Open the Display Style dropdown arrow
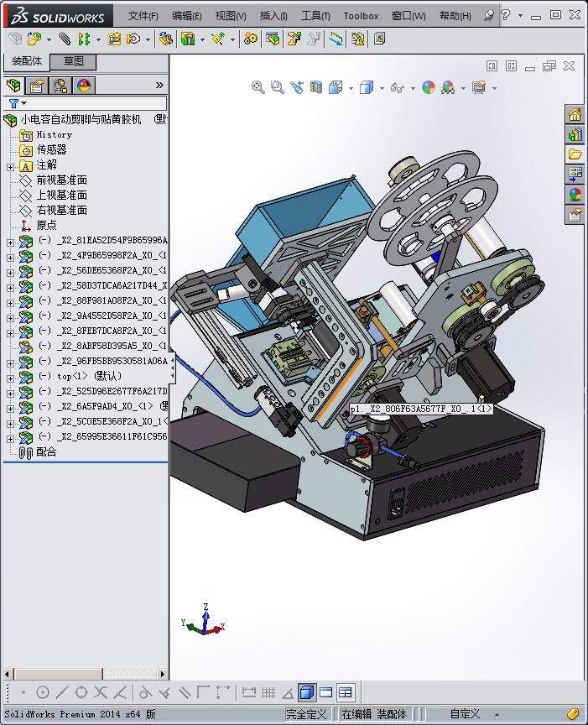Screen dimensions: 588x725 tap(382, 88)
